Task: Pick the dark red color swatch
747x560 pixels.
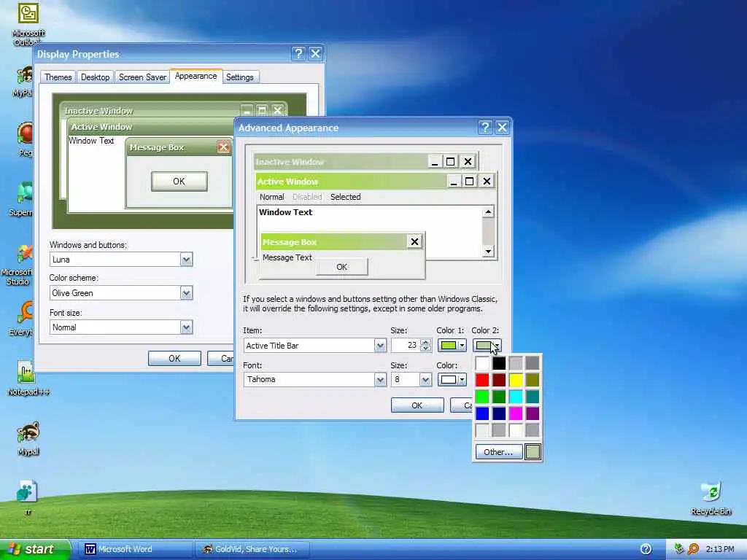Action: [499, 380]
